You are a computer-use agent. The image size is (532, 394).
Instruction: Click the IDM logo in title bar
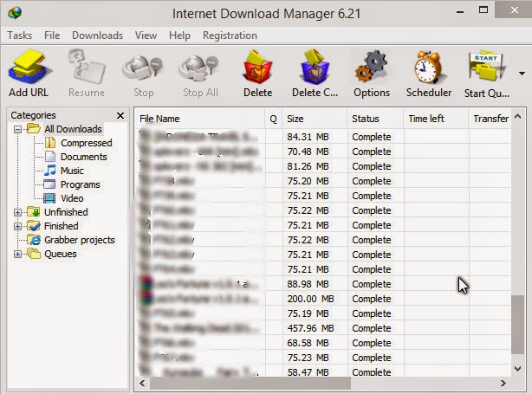pos(15,13)
